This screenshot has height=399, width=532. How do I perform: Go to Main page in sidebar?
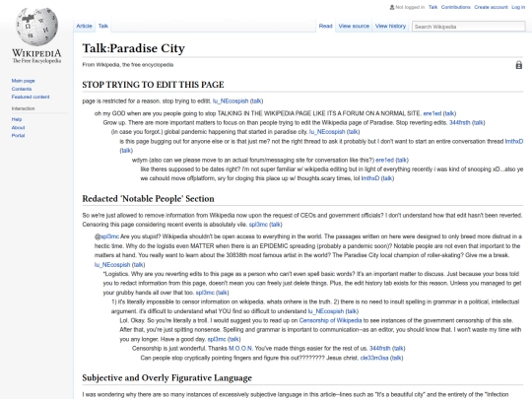[23, 81]
